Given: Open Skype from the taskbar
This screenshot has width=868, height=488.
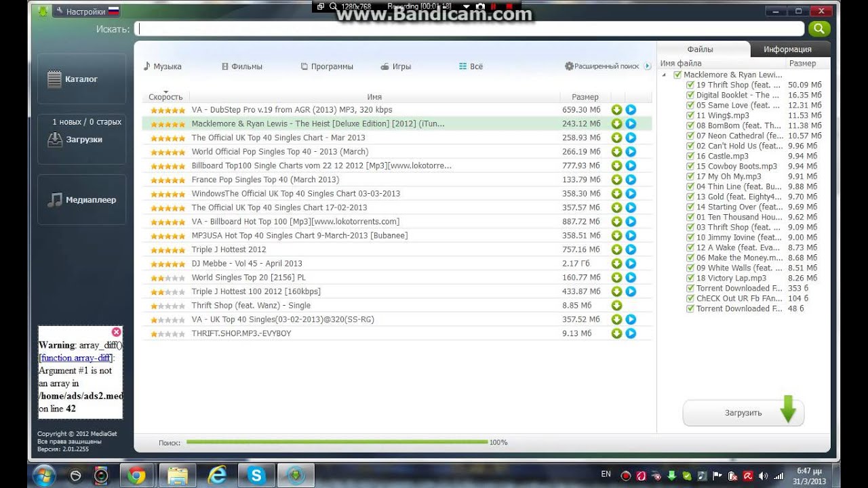Looking at the screenshot, I should tap(256, 476).
